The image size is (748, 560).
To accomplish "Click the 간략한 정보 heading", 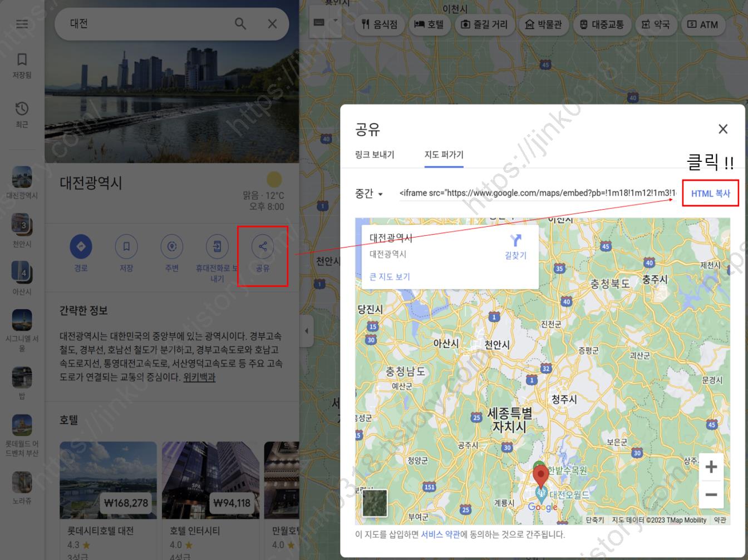I will 83,311.
